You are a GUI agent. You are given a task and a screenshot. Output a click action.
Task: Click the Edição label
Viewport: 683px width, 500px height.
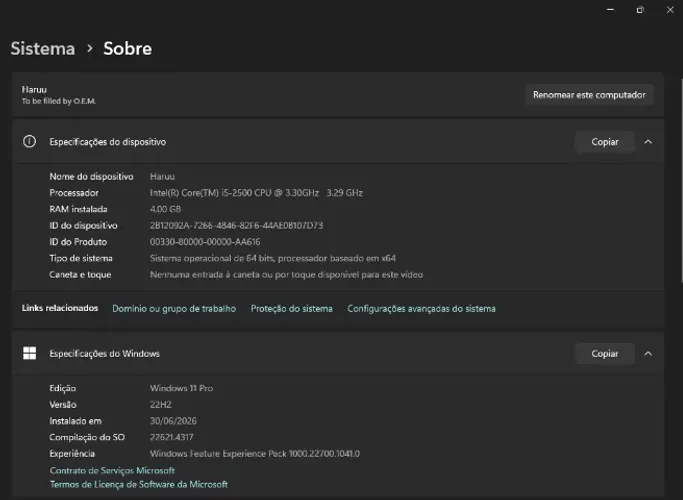[x=63, y=388]
